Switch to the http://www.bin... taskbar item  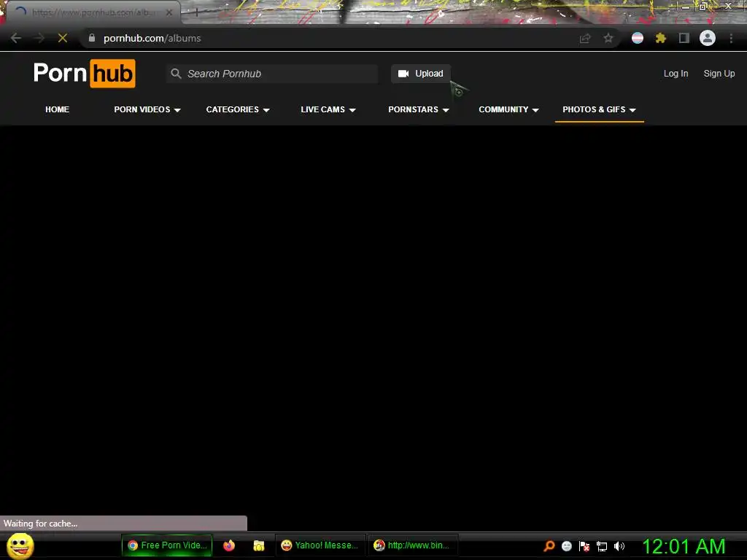tap(412, 545)
